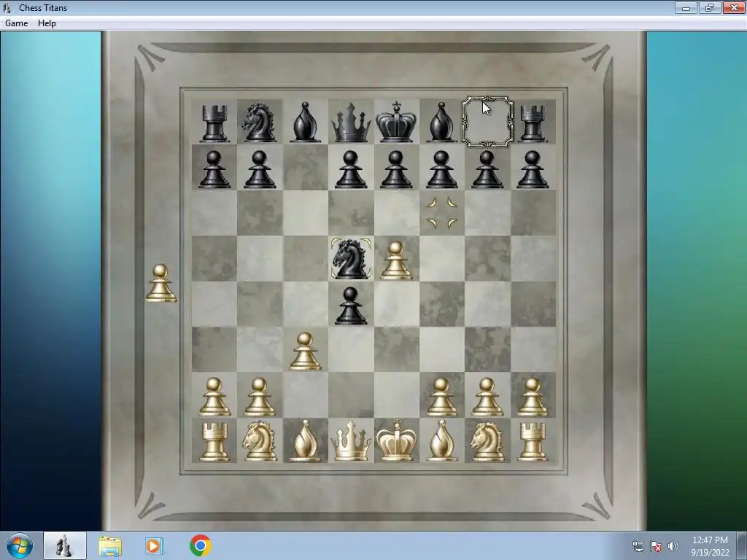Close the Chess Titans window
The width and height of the screenshot is (747, 560).
pyautogui.click(x=734, y=7)
